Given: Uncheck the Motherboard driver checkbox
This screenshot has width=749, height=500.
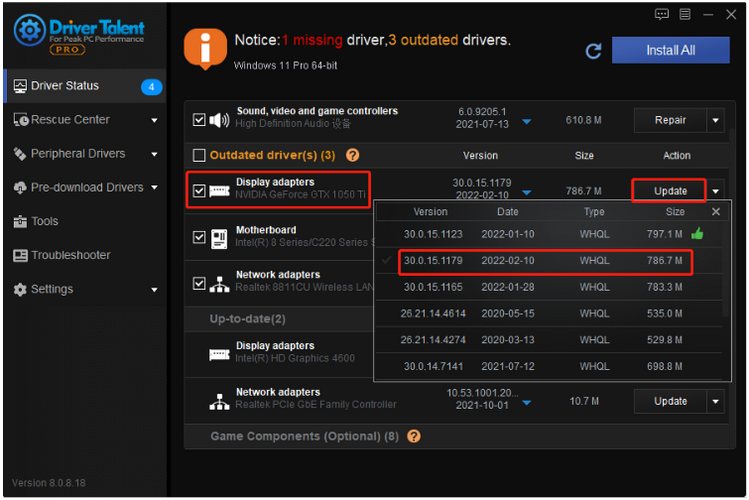Looking at the screenshot, I should pos(199,237).
